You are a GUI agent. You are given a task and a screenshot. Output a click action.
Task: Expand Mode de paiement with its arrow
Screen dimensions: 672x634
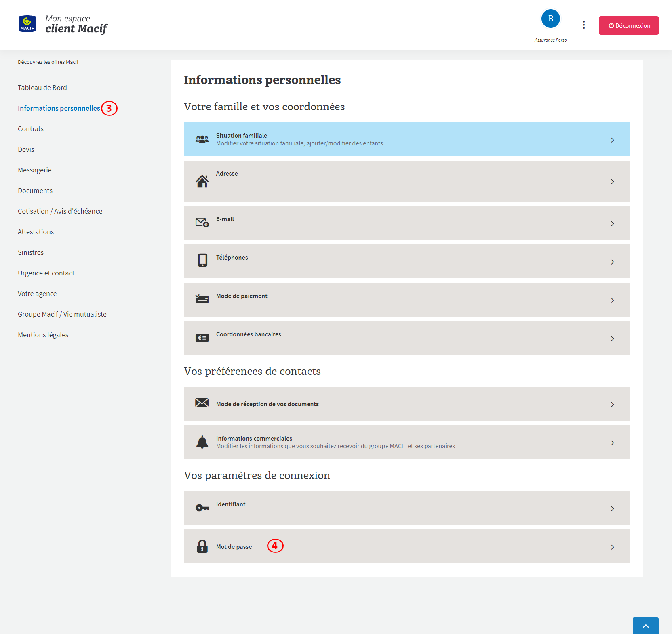[612, 300]
